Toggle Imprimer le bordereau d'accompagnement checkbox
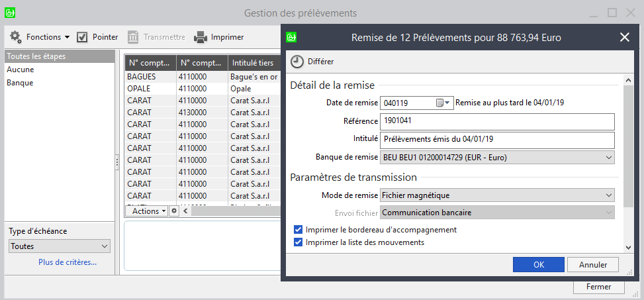644x300 pixels. click(299, 230)
